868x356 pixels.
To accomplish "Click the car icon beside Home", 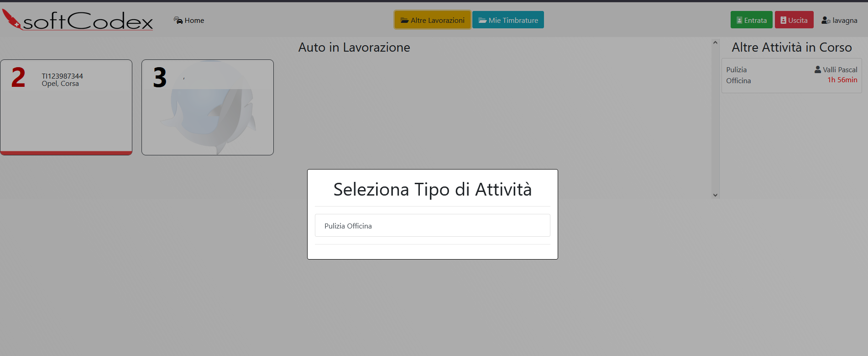I will tap(178, 20).
